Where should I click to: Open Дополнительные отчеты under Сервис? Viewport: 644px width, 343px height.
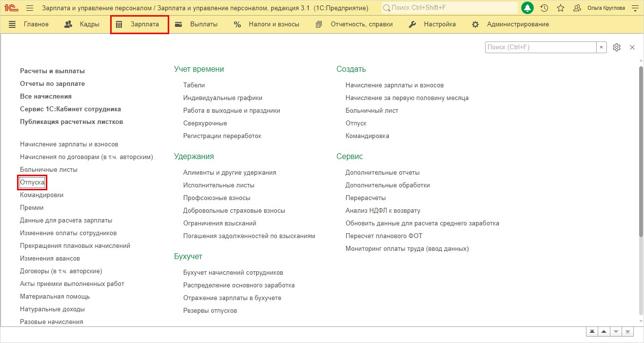click(x=383, y=172)
